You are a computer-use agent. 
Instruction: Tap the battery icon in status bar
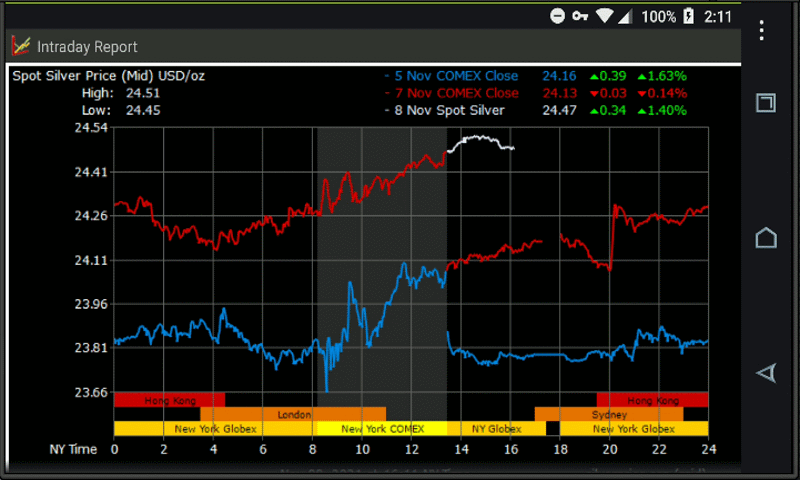pos(688,16)
